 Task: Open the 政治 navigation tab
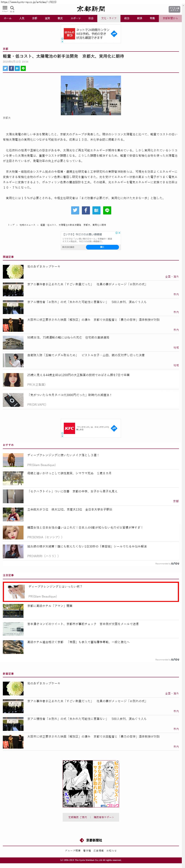click(x=126, y=18)
